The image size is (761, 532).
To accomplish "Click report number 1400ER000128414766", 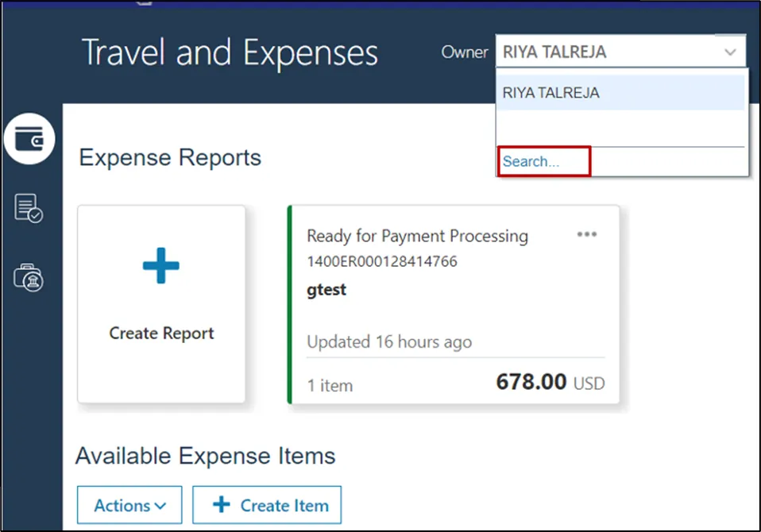I will (382, 261).
